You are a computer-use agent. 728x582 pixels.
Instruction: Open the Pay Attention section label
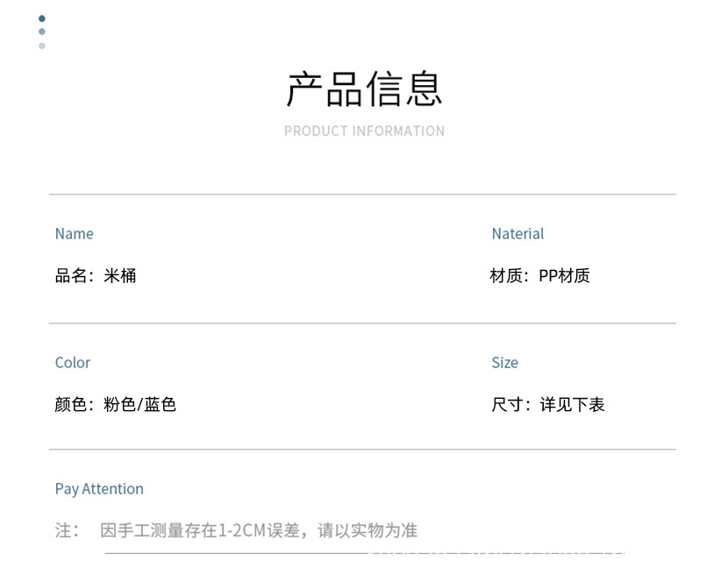tap(99, 489)
